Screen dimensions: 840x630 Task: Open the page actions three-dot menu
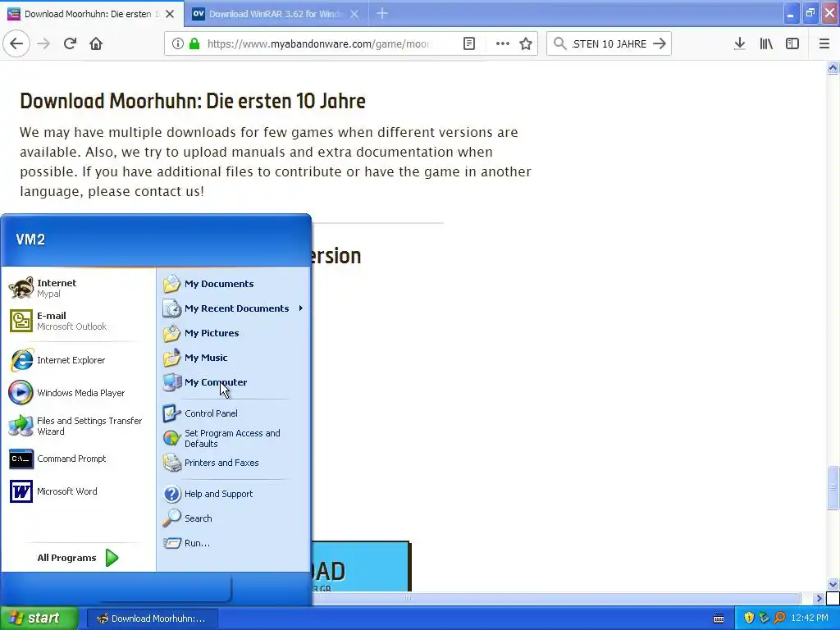503,43
